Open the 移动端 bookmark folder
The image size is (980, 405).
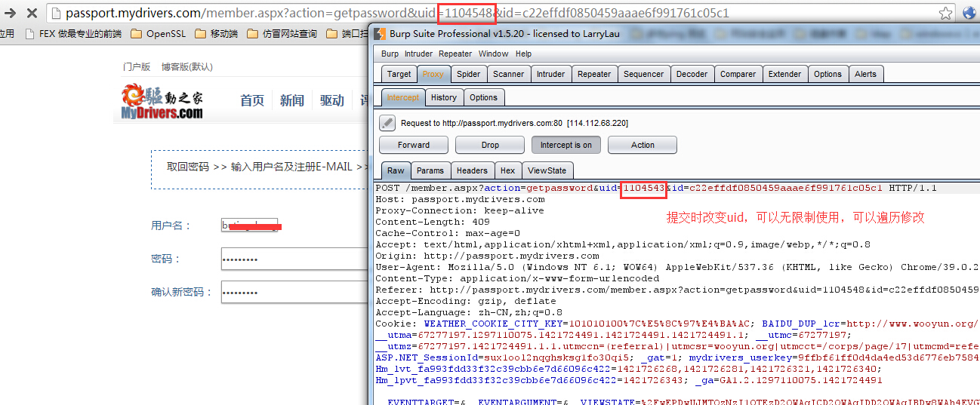coord(216,33)
